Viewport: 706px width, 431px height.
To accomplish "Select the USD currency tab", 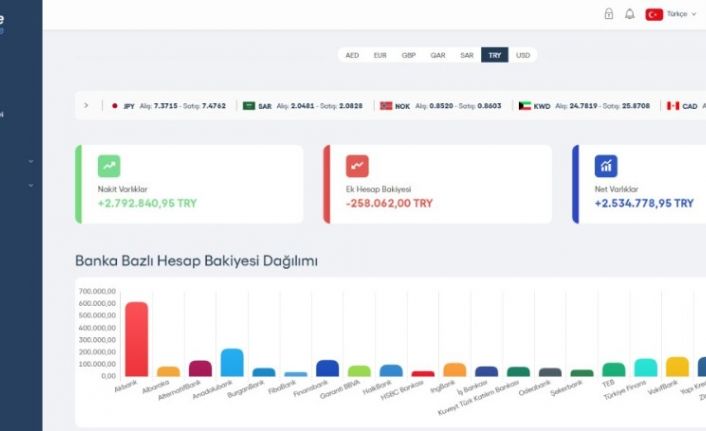I will click(523, 55).
